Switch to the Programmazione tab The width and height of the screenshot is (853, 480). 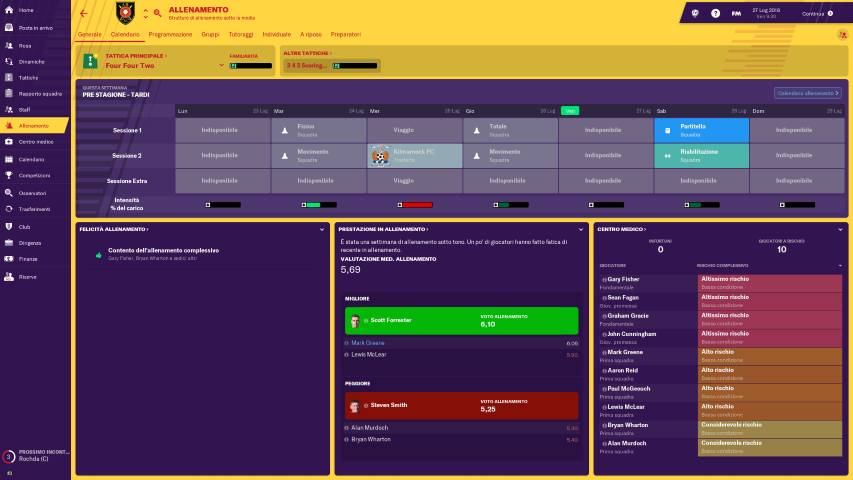(171, 34)
